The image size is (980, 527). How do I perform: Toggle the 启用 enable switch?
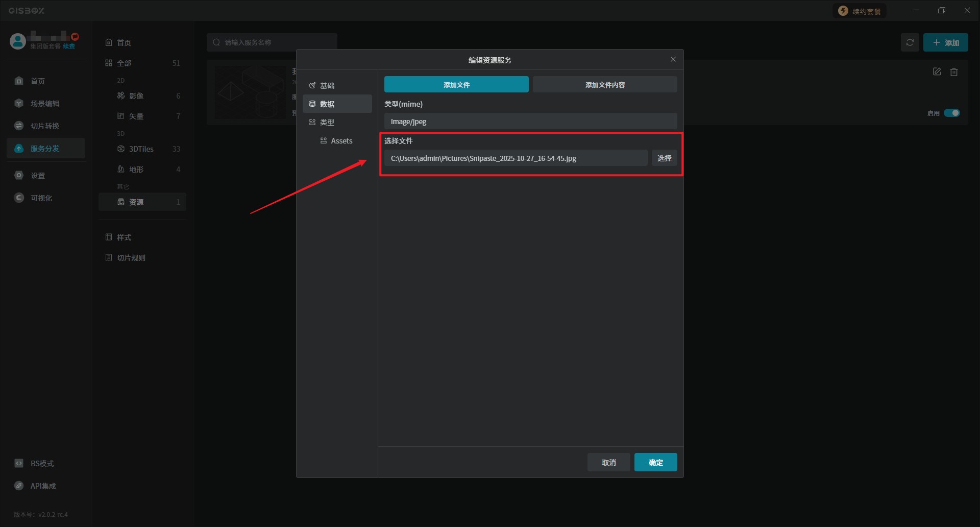coord(951,113)
